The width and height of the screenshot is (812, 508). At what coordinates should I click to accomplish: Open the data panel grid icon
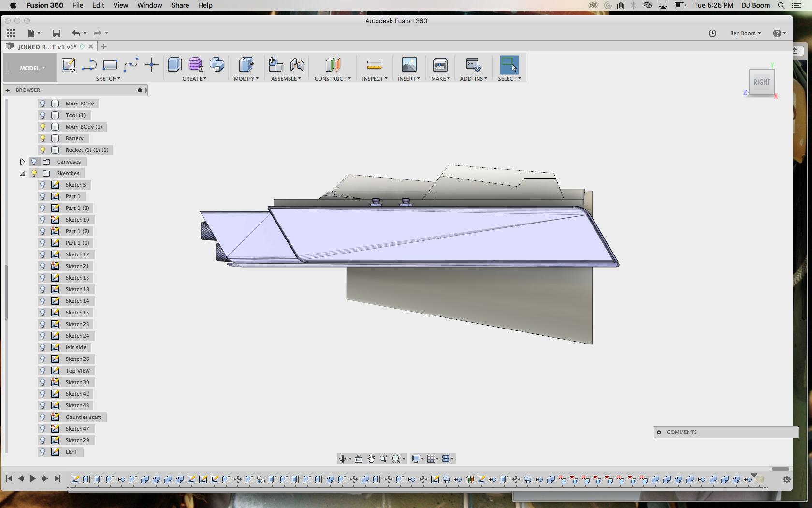tap(11, 33)
